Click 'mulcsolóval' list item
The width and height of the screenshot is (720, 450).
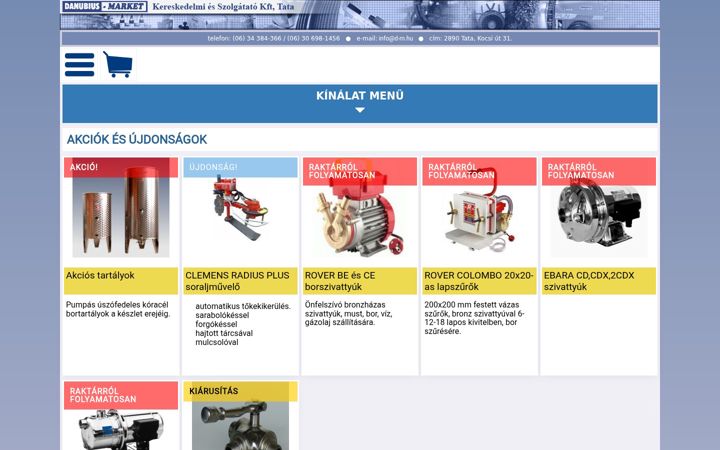tap(217, 342)
